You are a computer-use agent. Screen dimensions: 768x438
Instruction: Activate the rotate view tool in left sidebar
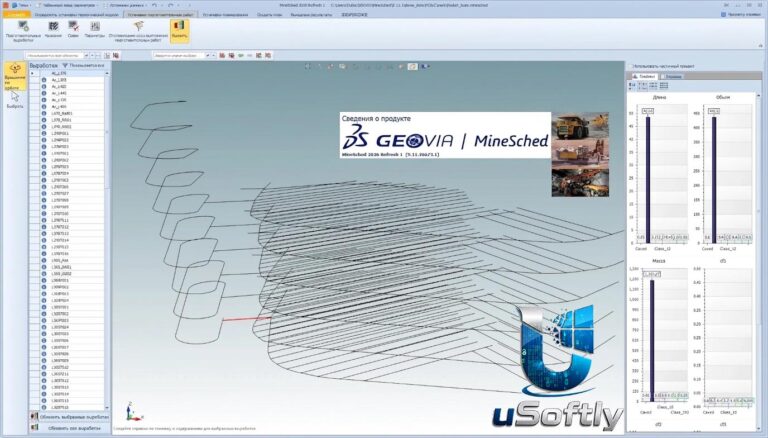pyautogui.click(x=15, y=76)
